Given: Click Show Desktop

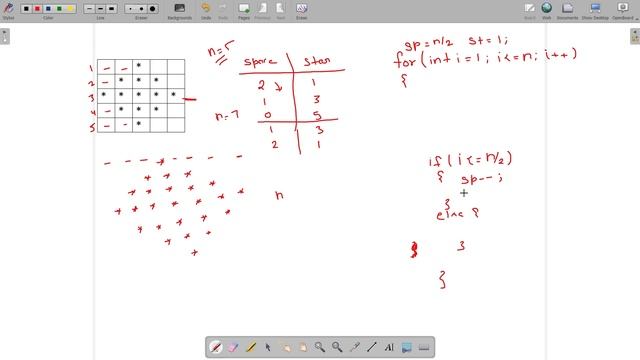Looking at the screenshot, I should pyautogui.click(x=595, y=11).
